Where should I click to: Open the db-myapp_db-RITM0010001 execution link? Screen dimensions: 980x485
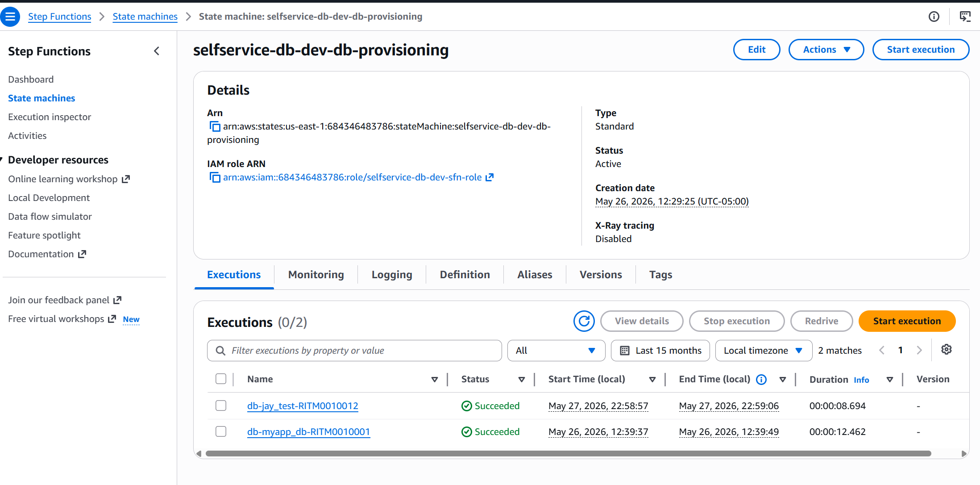[x=308, y=432]
